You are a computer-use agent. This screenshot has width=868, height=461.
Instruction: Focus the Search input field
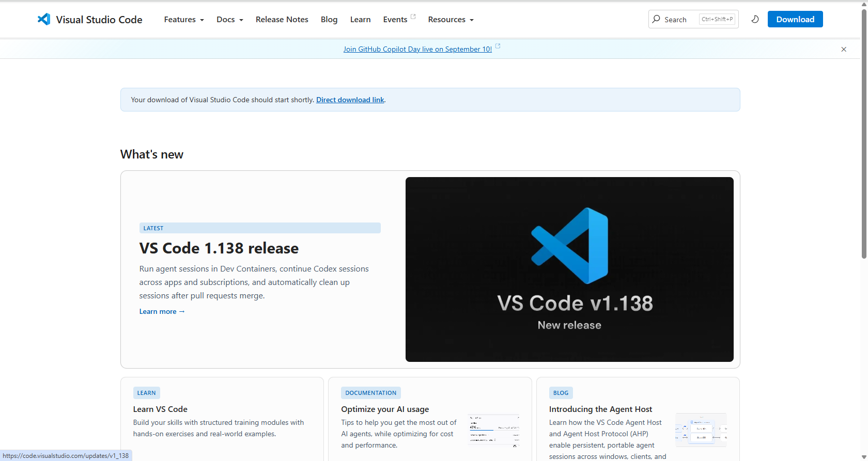pyautogui.click(x=693, y=19)
